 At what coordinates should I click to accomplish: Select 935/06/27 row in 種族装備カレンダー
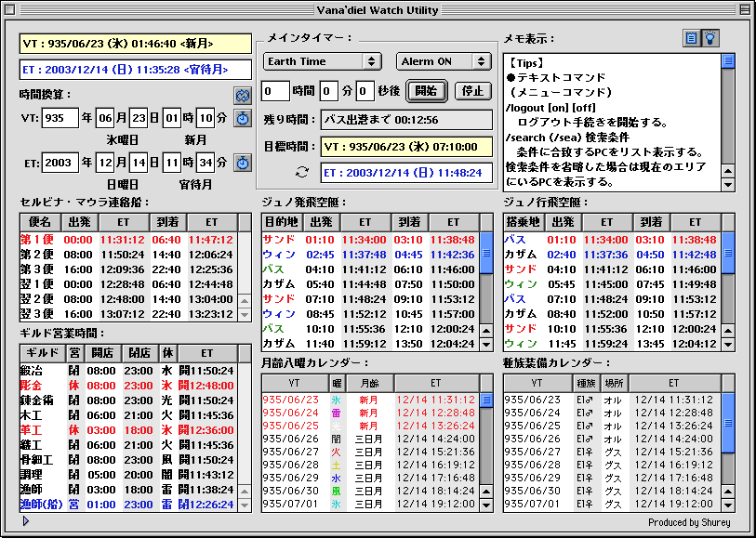612,452
